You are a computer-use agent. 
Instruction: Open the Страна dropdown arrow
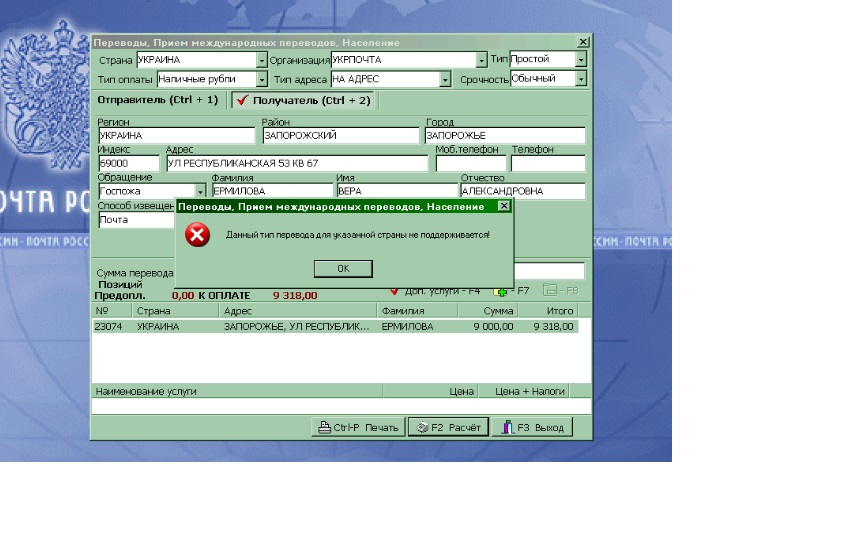click(x=262, y=60)
